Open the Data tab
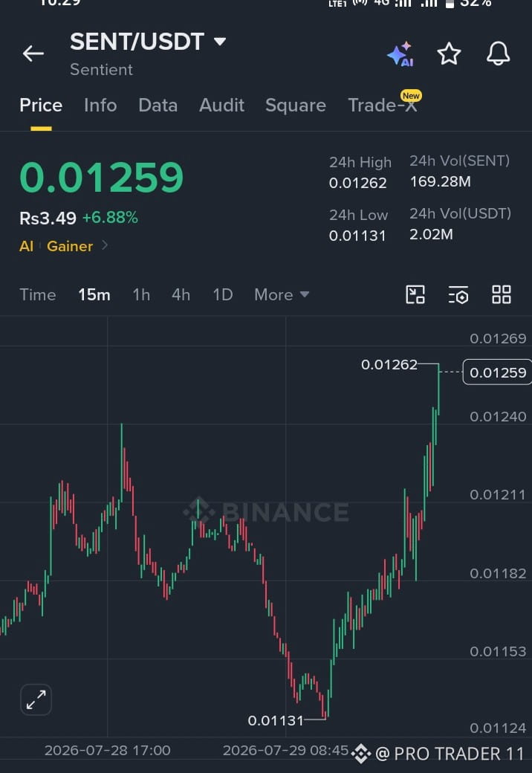The width and height of the screenshot is (532, 773). (x=158, y=105)
